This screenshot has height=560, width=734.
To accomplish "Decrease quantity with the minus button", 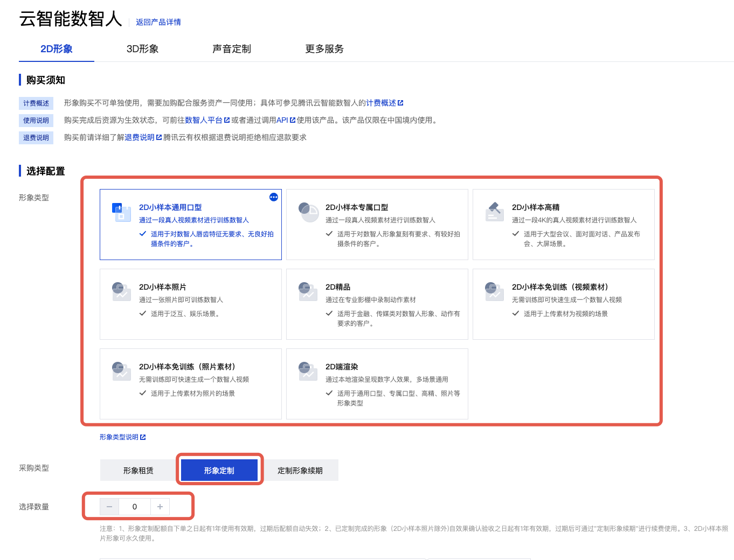I will pos(109,507).
